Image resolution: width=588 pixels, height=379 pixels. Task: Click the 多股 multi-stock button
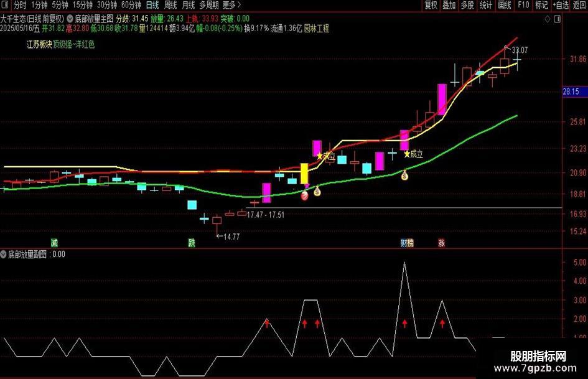467,5
